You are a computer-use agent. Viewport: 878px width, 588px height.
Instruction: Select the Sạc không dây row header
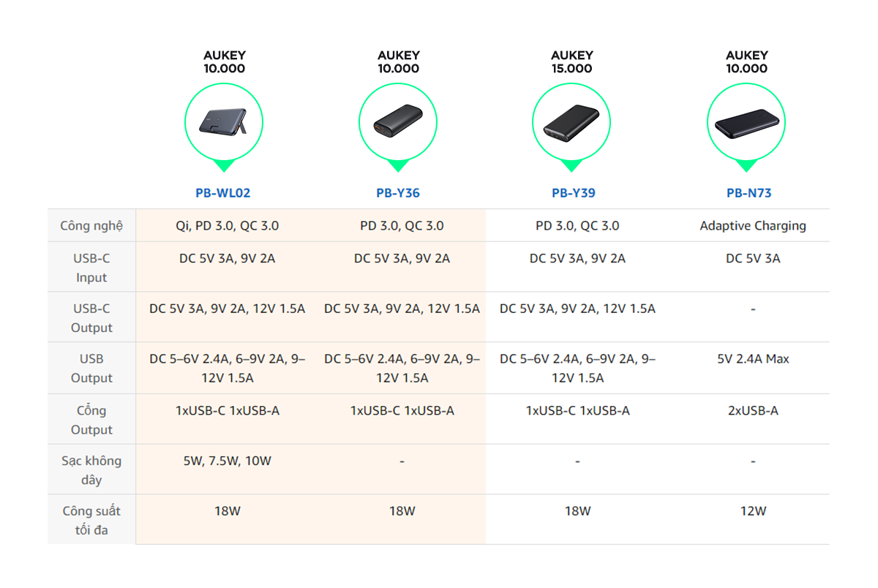point(91,470)
